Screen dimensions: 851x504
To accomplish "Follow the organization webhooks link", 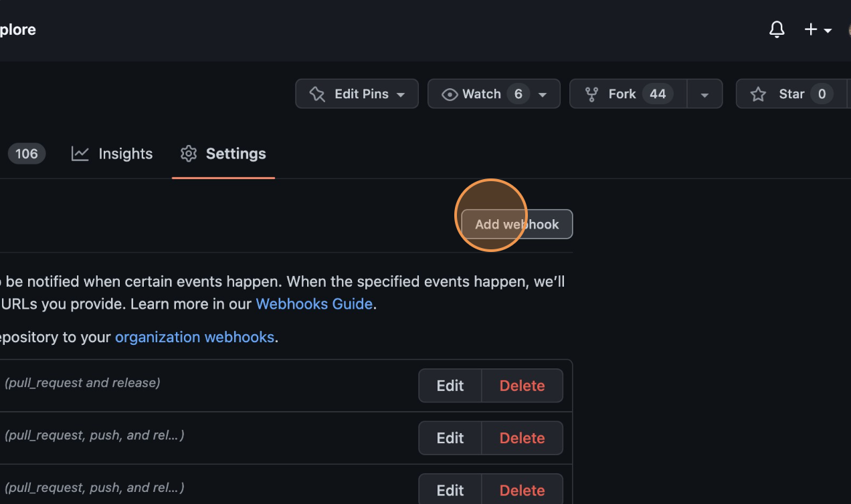I will click(x=195, y=337).
